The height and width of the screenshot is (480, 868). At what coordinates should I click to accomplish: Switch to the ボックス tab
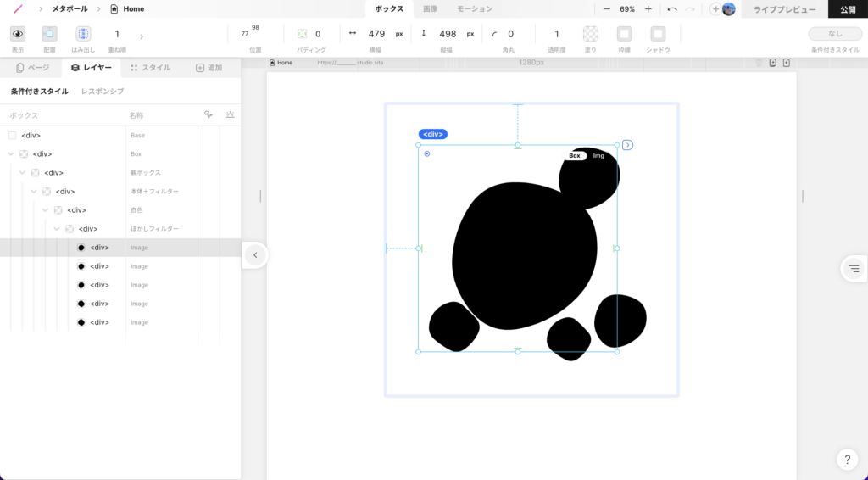click(389, 8)
